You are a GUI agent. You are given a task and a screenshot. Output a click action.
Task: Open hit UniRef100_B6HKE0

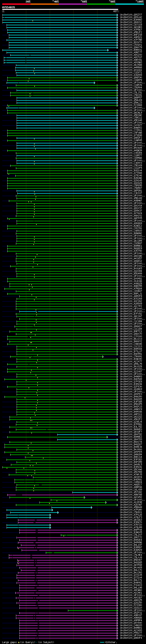(x=131, y=429)
